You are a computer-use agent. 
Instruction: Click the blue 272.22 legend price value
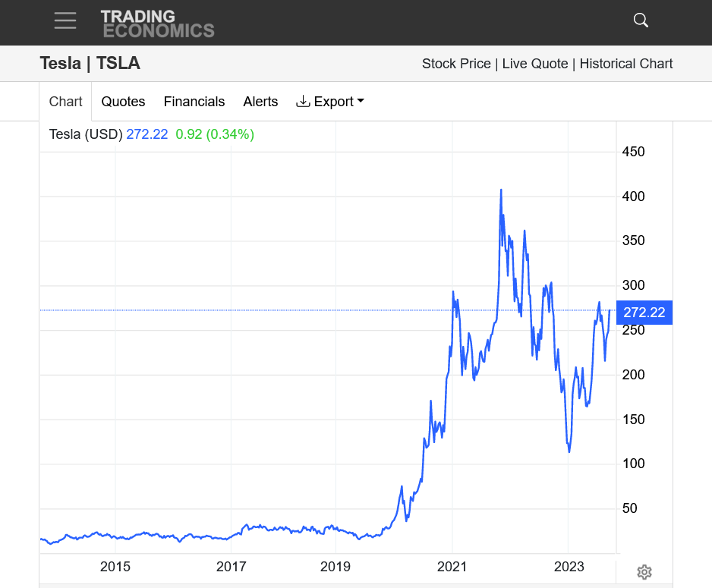tap(147, 134)
